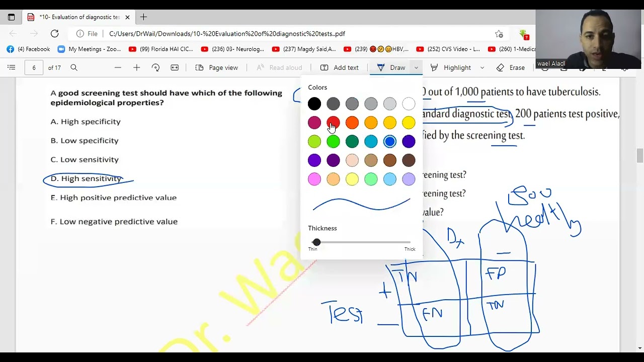644x362 pixels.
Task: Pick the lavender ink color
Action: click(409, 179)
